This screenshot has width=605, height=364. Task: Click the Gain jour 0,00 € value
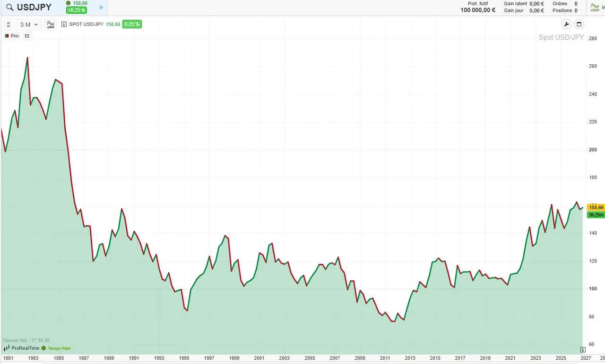536,10
